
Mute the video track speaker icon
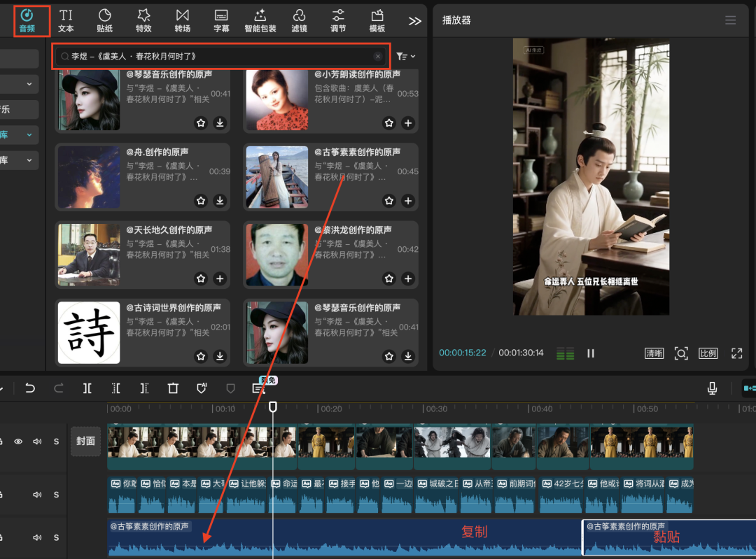(38, 441)
